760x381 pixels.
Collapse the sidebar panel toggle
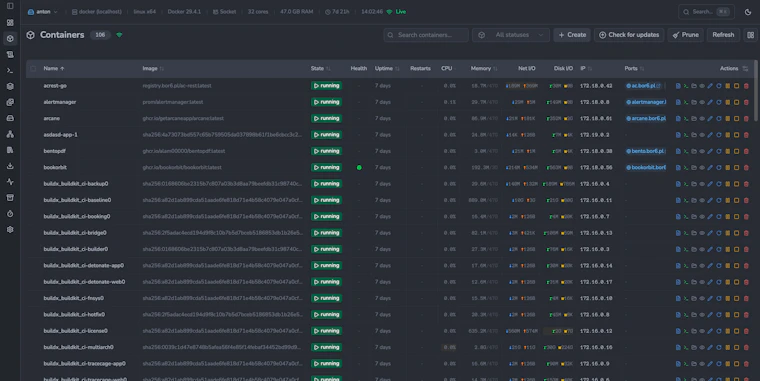[10, 6]
